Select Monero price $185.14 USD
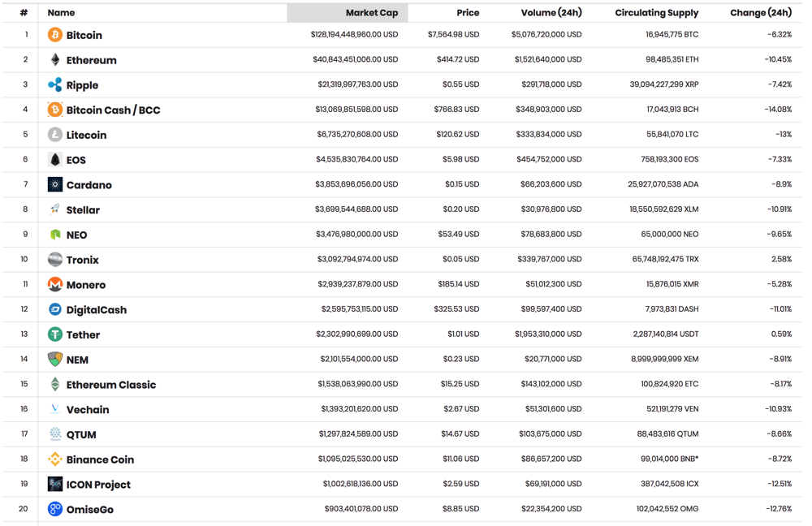 pos(458,284)
